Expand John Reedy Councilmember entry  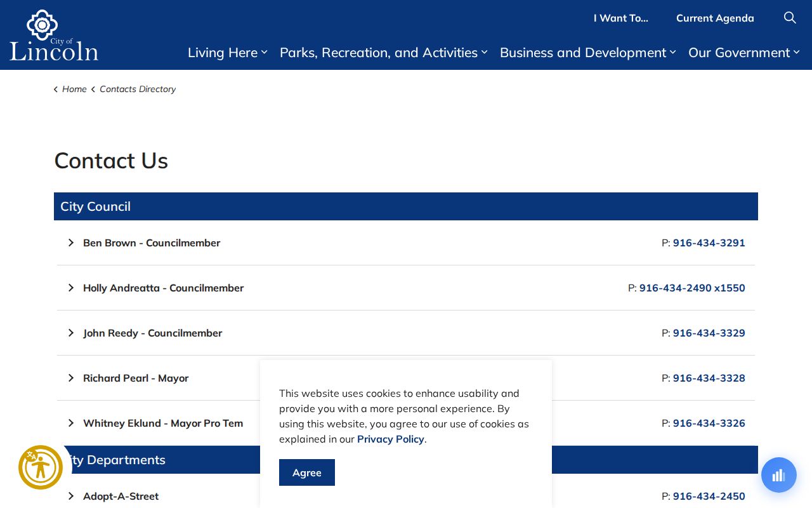point(406,333)
